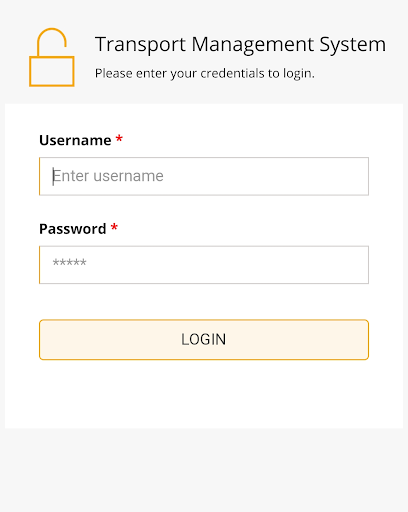Click the LOGIN button
Image resolution: width=408 pixels, height=512 pixels.
pos(204,340)
